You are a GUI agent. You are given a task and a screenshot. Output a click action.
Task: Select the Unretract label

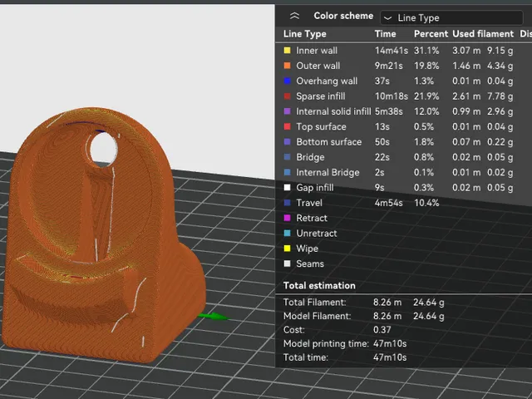[x=317, y=234]
